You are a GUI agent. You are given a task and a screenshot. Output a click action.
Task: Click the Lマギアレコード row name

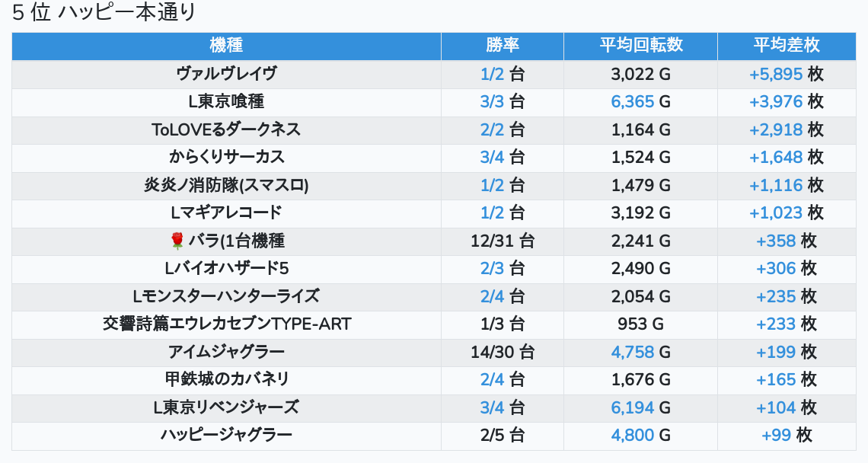(226, 213)
